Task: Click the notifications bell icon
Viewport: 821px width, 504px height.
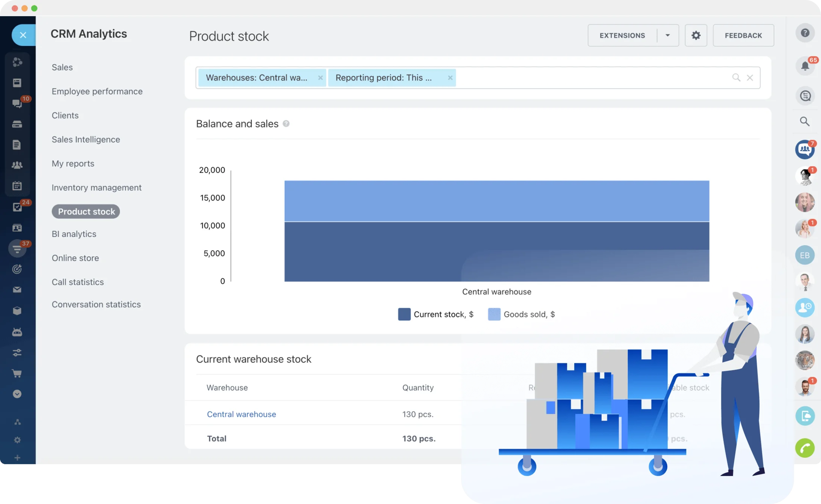Action: coord(805,66)
